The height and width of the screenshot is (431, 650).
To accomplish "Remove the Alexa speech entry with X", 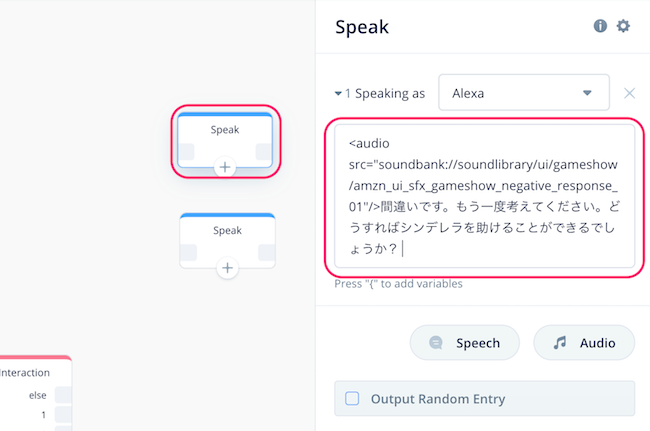I will (629, 93).
